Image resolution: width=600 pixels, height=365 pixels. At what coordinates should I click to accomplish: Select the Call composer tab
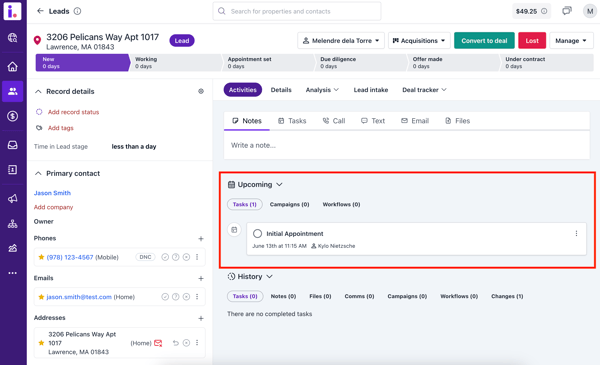tap(334, 121)
